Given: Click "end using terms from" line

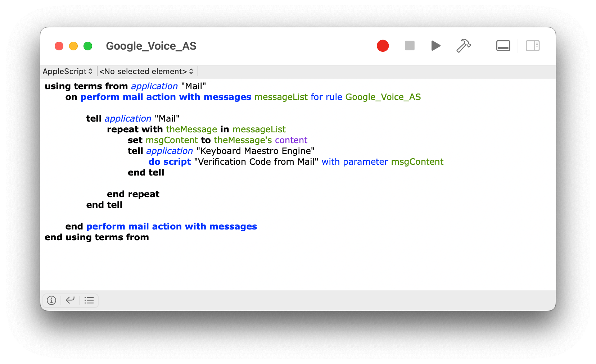Looking at the screenshot, I should pos(97,237).
